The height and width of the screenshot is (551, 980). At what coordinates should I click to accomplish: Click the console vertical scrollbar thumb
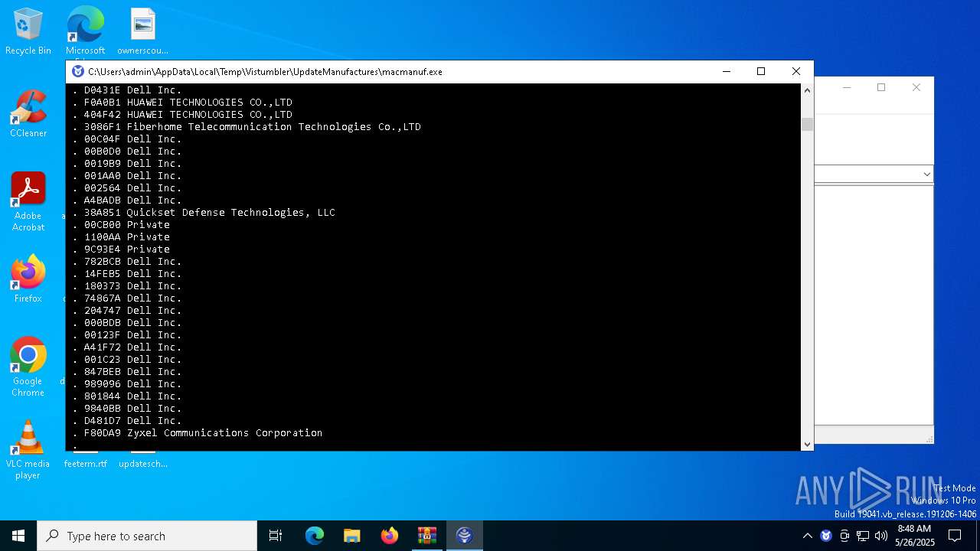coord(807,124)
